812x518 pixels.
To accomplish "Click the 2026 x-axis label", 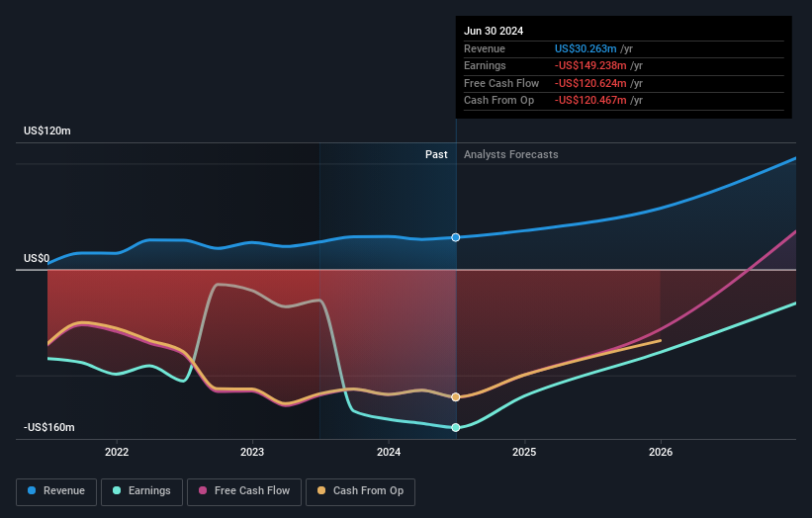I will coord(661,453).
